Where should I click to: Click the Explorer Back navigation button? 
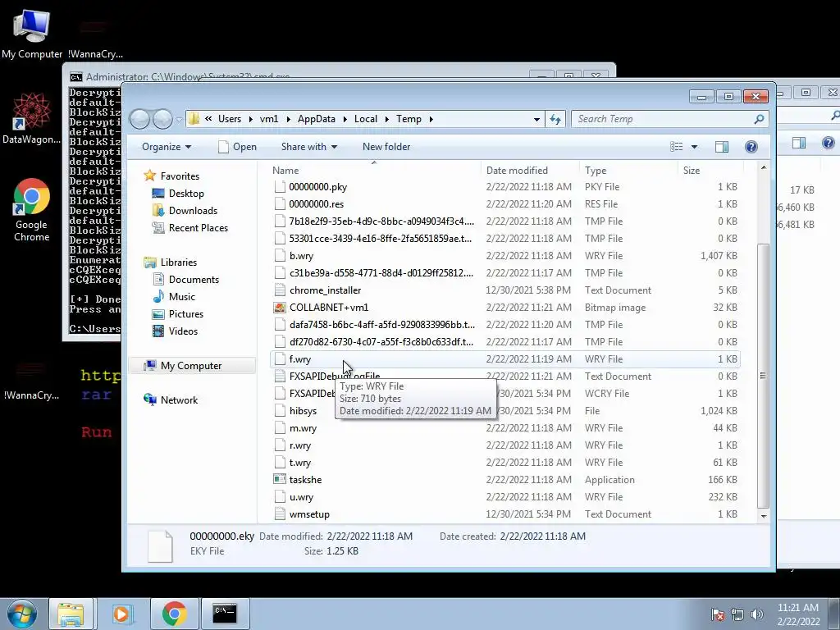click(139, 119)
